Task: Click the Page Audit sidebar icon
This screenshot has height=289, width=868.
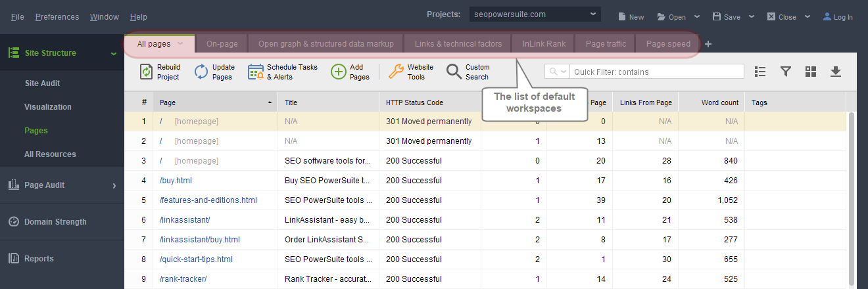Action: (x=13, y=185)
